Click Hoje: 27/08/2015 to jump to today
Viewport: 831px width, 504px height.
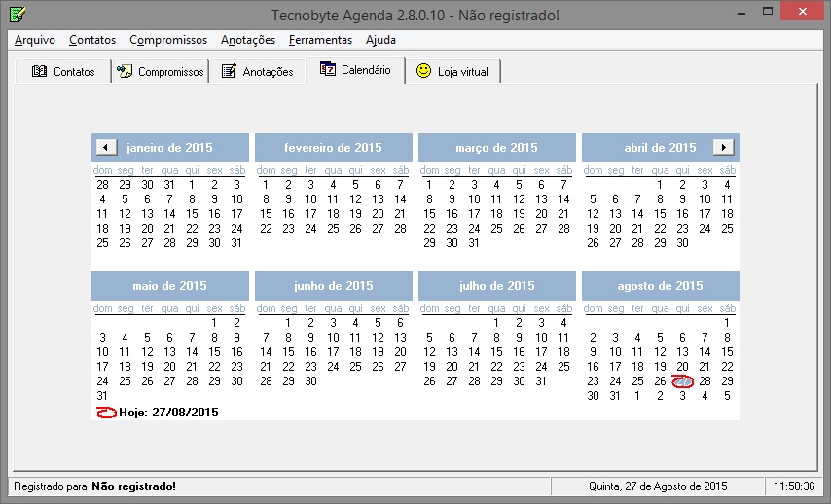168,413
